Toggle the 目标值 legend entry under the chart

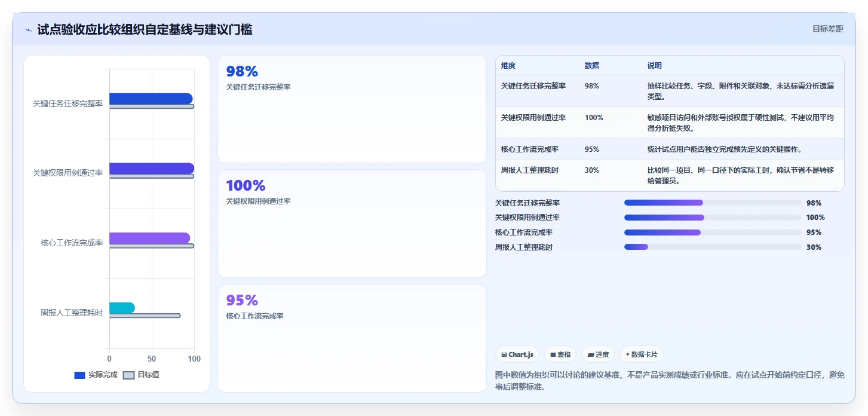[141, 375]
